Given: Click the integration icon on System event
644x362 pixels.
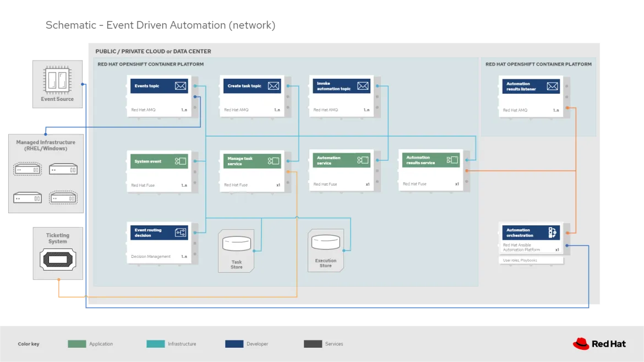Looking at the screenshot, I should coord(181,161).
